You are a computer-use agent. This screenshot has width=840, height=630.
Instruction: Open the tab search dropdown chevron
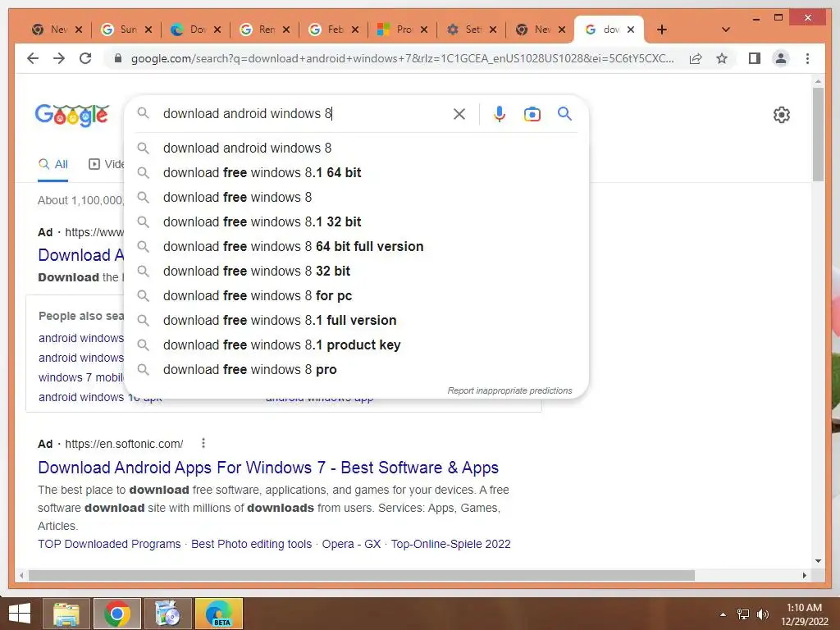point(726,30)
